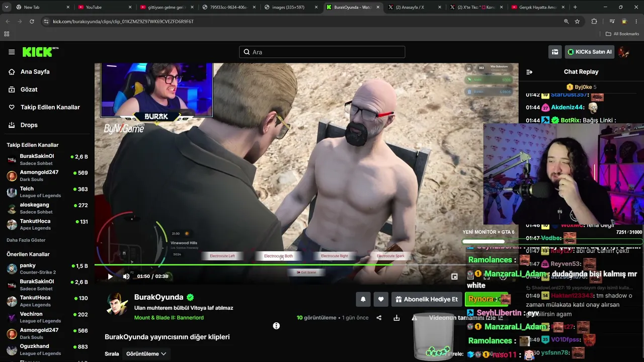This screenshot has width=644, height=362.
Task: Turn on notifications with the bell button
Action: click(363, 299)
